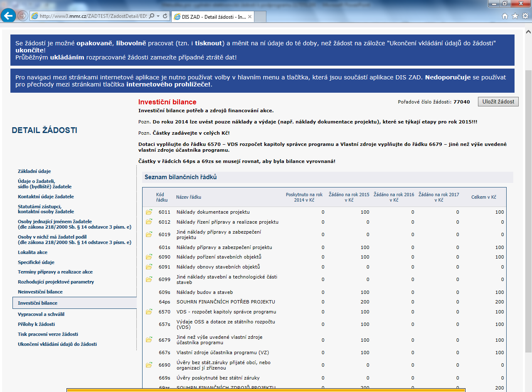532x392 pixels.
Task: Click column header Poskytnuto na rok 2014
Action: (x=304, y=197)
